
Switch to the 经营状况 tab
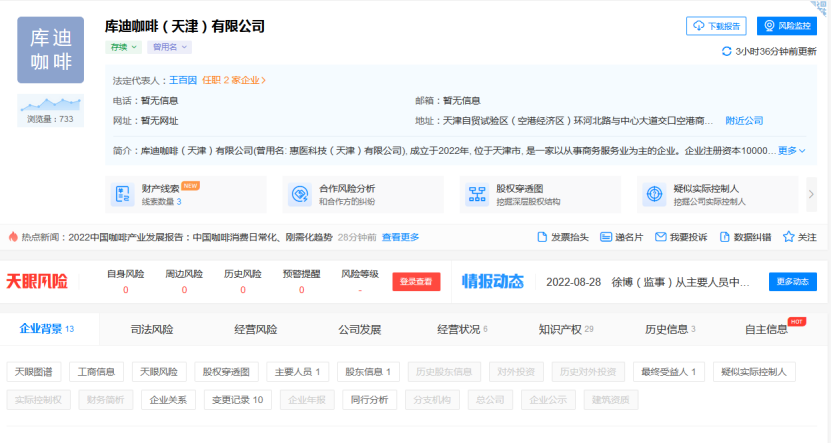[462, 330]
